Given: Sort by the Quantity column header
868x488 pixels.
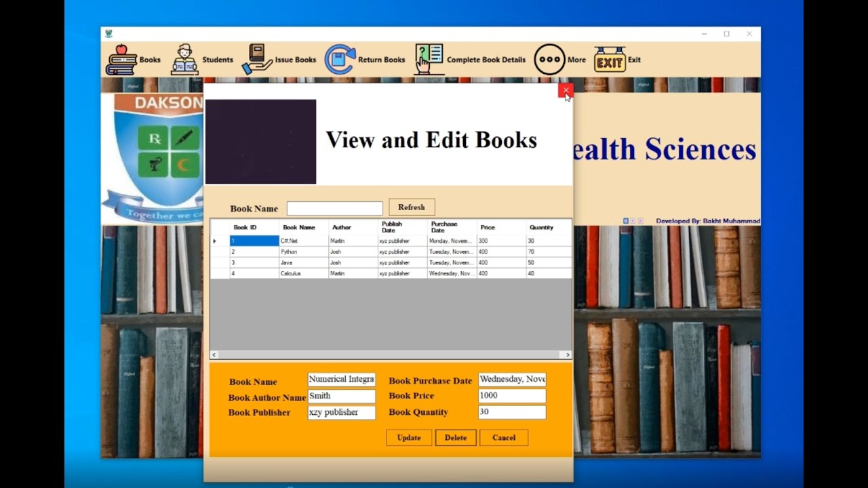Looking at the screenshot, I should click(x=549, y=227).
